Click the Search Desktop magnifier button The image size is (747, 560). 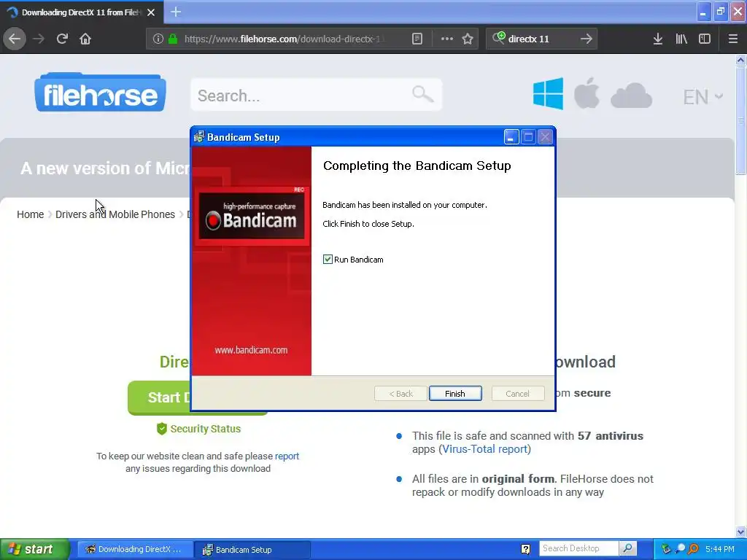628,548
